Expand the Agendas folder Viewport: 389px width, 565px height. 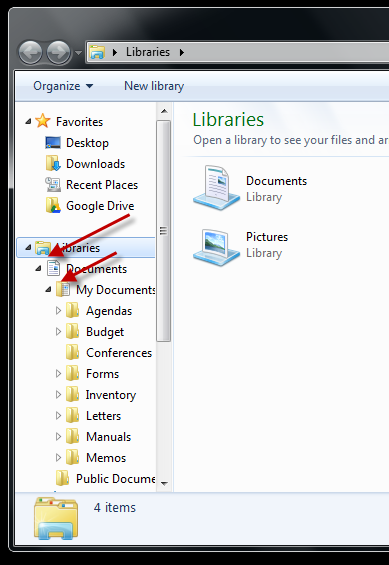[58, 311]
